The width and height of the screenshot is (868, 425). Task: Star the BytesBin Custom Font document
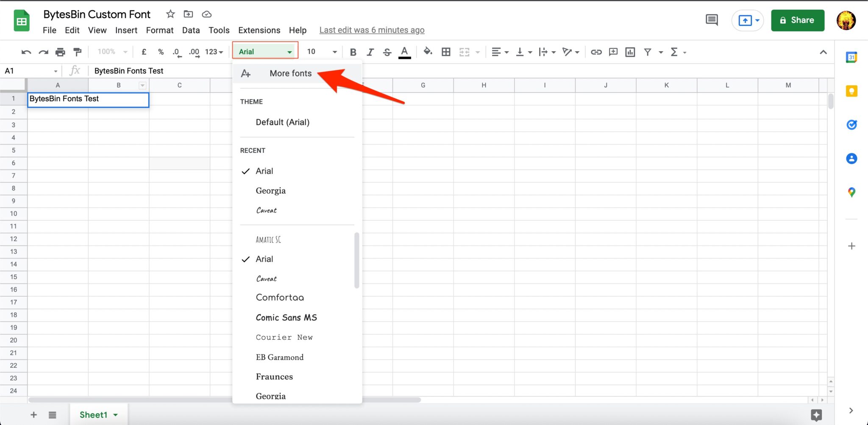[170, 14]
